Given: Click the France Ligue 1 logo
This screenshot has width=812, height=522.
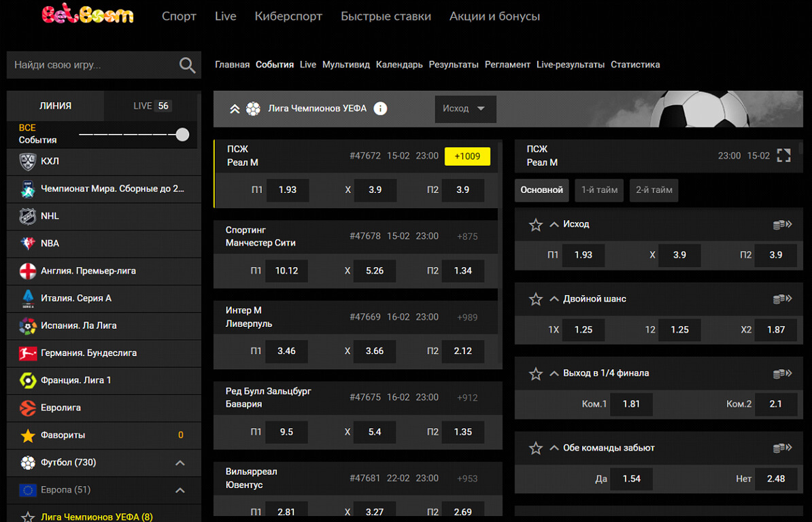Looking at the screenshot, I should pos(27,380).
